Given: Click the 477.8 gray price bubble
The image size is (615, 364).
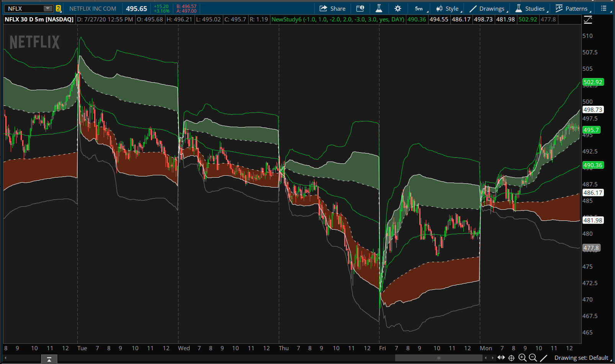Looking at the screenshot, I should 591,248.
